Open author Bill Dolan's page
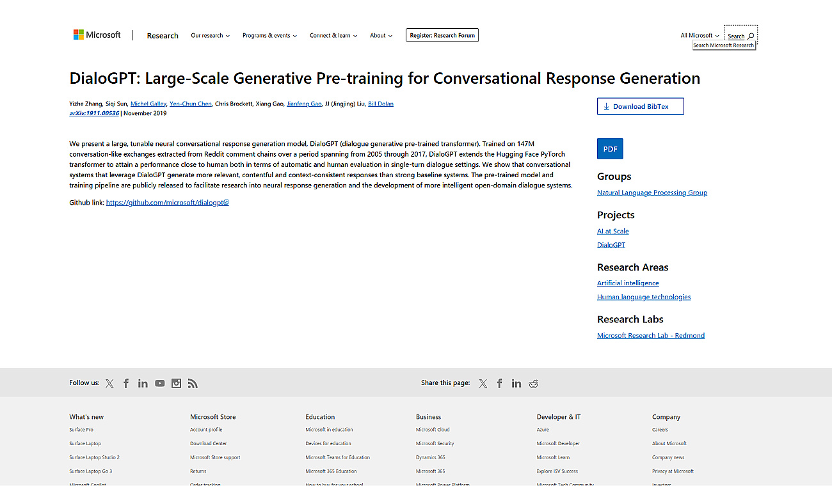Screen dimensions: 832x504 [381, 104]
